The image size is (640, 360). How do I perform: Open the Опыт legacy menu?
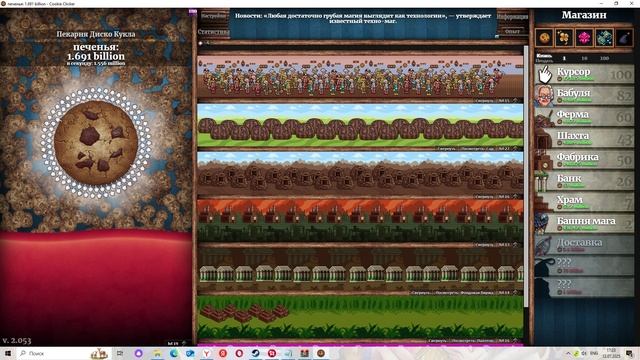point(513,31)
